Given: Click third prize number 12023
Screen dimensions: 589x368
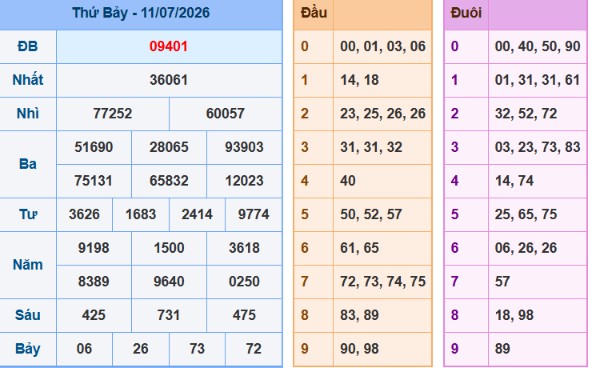Looking at the screenshot, I should pos(244,181).
